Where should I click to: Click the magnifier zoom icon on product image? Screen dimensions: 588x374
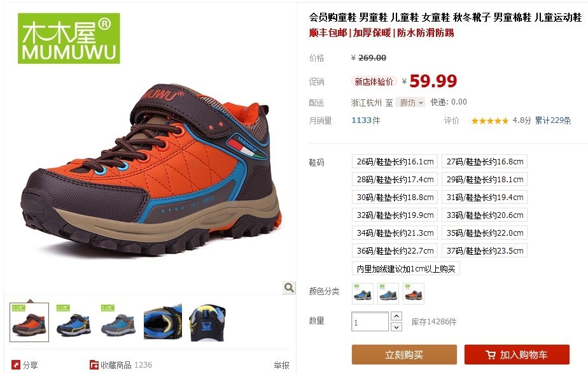coord(289,287)
